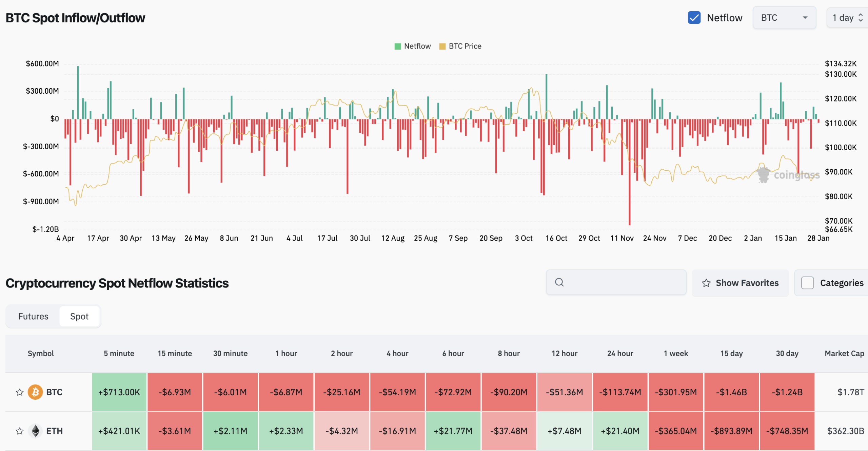Uncheck the Netflow checkbox

pos(694,18)
